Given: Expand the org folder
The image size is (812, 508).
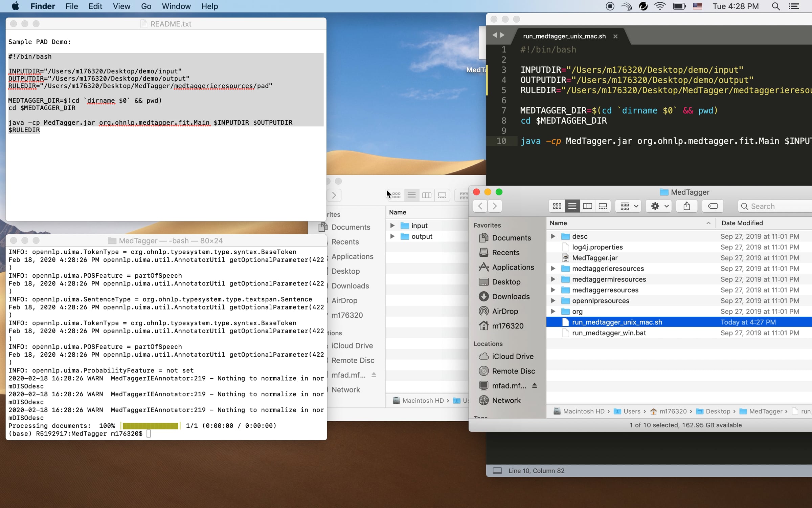Looking at the screenshot, I should click(553, 312).
